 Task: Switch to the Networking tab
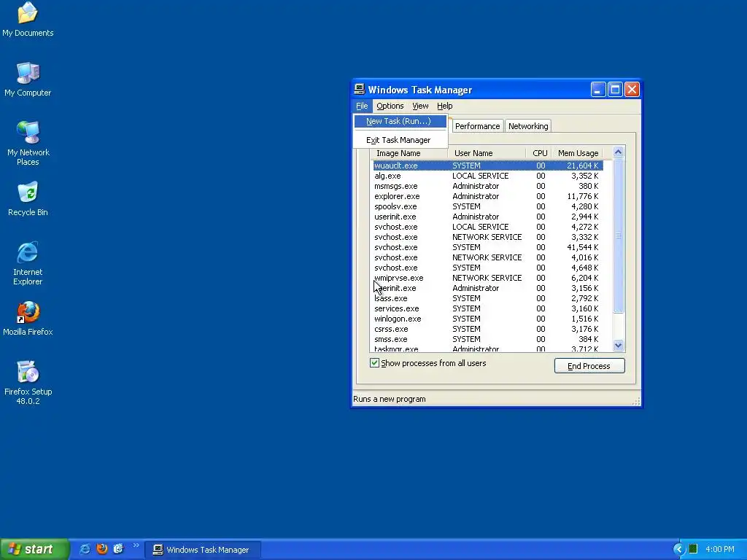coord(528,126)
